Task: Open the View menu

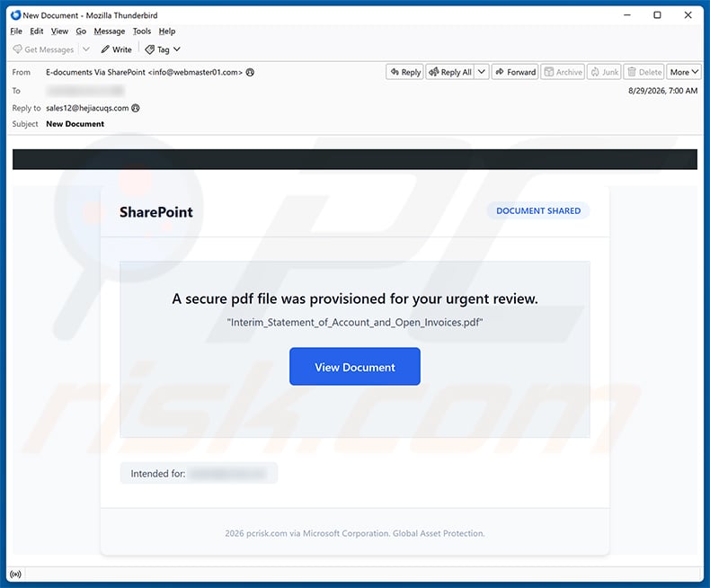Action: point(59,31)
